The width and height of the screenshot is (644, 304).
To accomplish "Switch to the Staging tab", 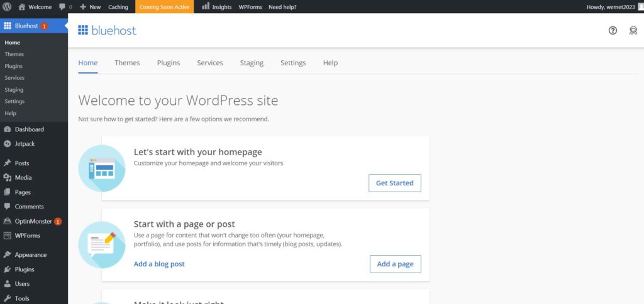I will pyautogui.click(x=252, y=63).
